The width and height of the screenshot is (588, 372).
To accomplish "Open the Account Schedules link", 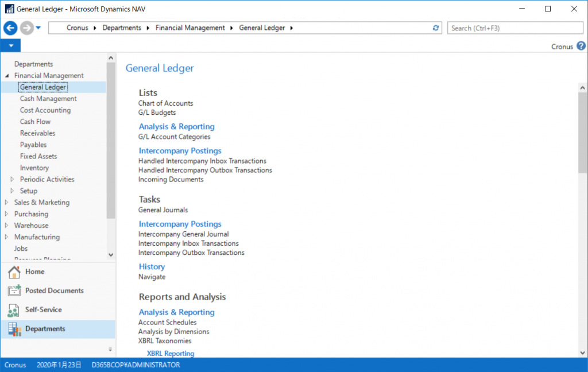I will (x=167, y=323).
